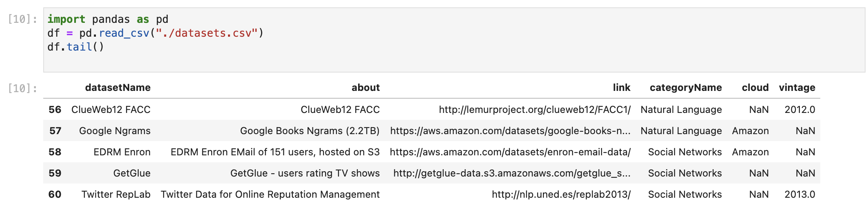
Task: Click the getglue-data amazonaws URL
Action: (512, 173)
